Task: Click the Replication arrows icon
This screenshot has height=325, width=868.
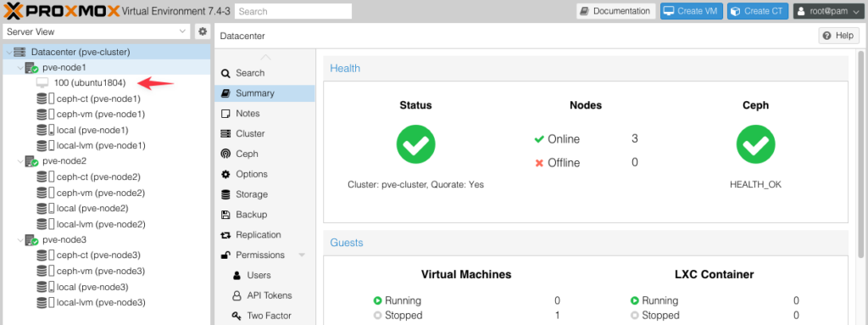Action: tap(225, 235)
